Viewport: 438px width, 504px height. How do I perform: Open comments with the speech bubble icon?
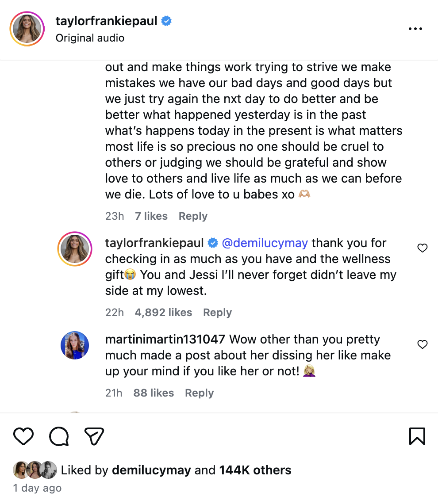click(x=59, y=436)
